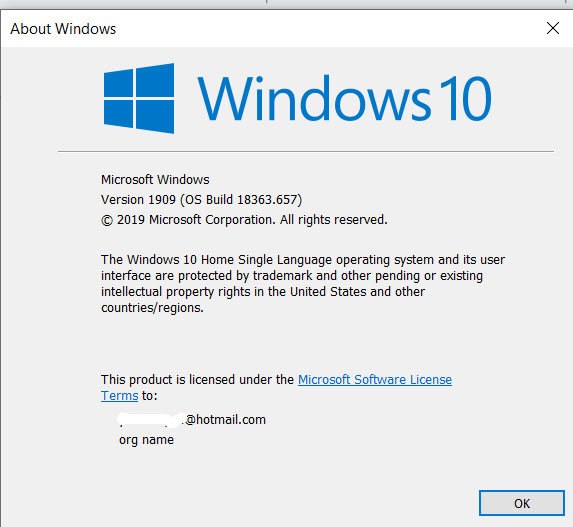The image size is (573, 527).
Task: Click the hotmail.com licensed email text
Action: (225, 420)
